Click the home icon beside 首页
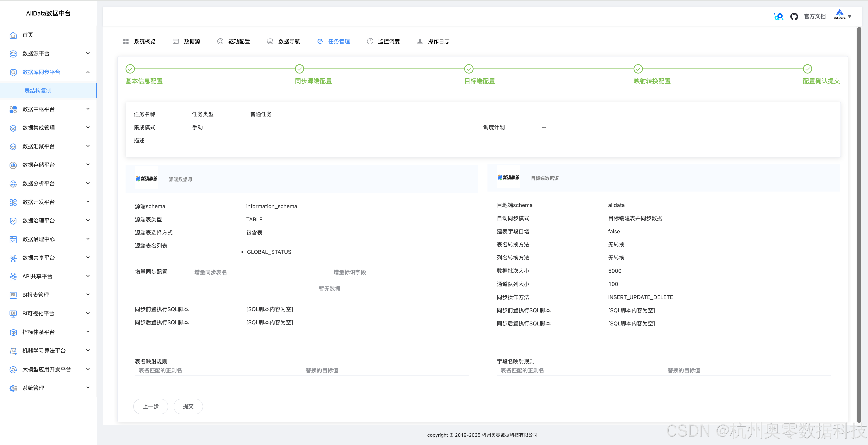Image resolution: width=868 pixels, height=445 pixels. click(x=13, y=35)
